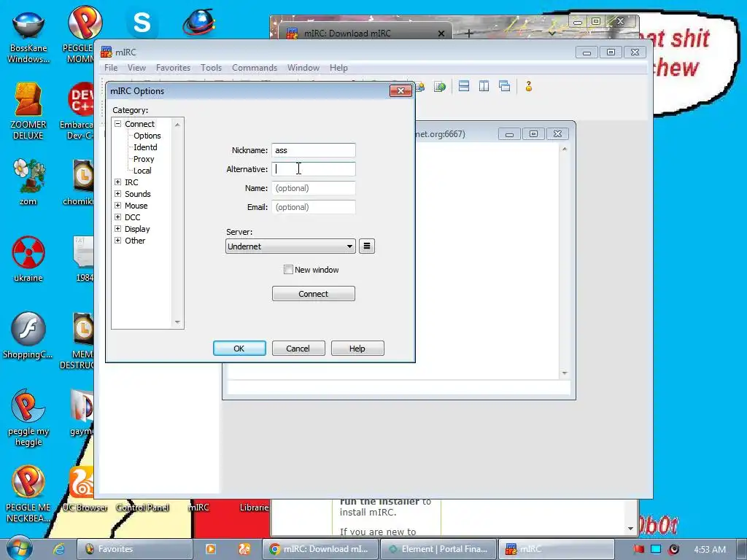The height and width of the screenshot is (560, 747).
Task: Expand the Mouse category
Action: pos(117,205)
